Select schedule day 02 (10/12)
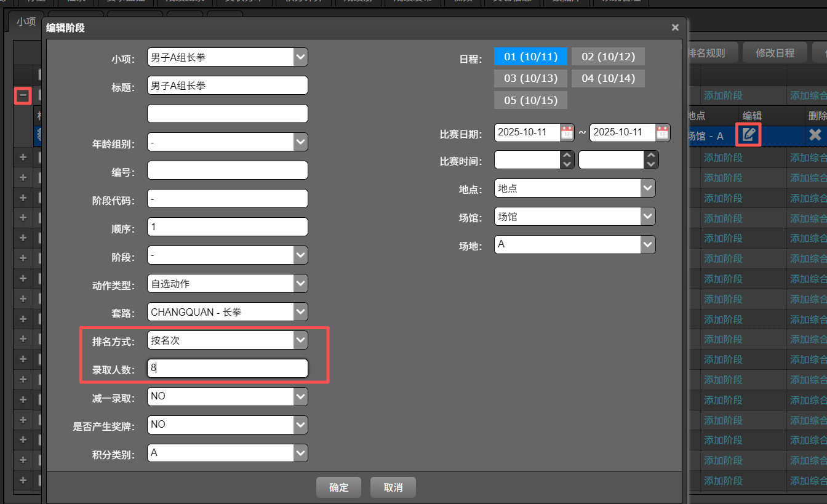 coord(608,57)
